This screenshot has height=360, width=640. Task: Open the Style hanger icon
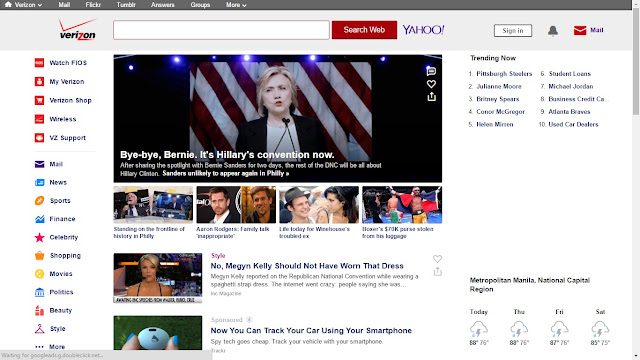click(39, 329)
